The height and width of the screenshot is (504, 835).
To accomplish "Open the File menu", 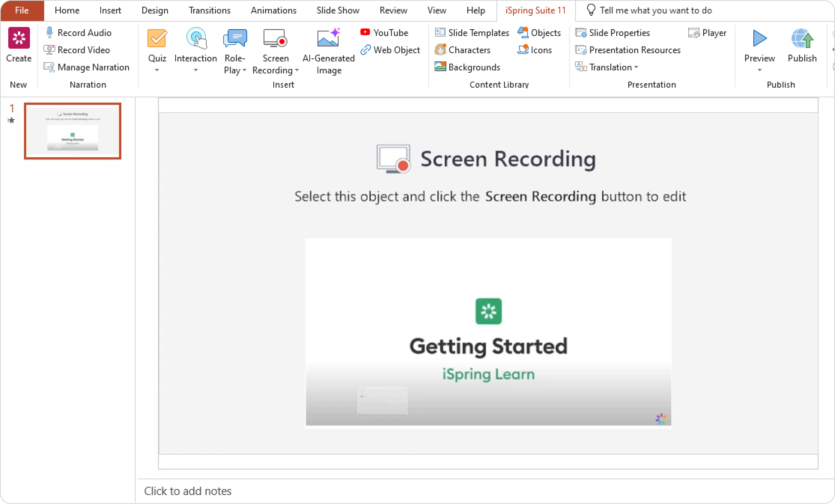I will click(22, 10).
